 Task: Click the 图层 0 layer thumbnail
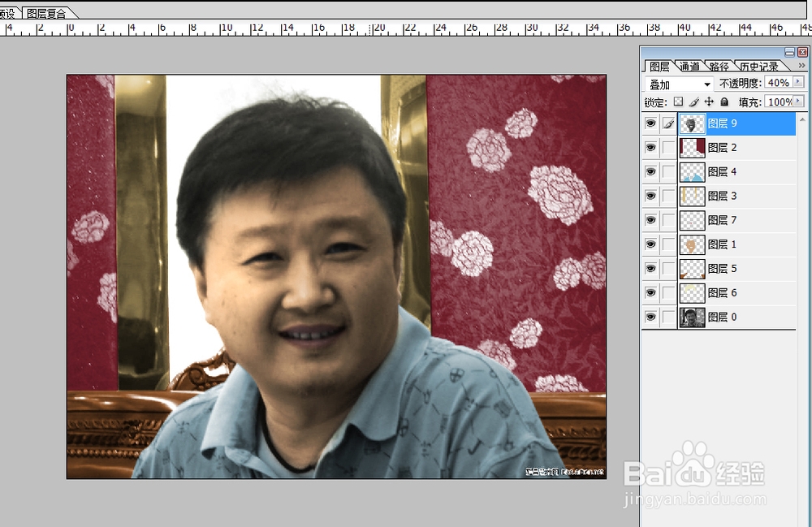[x=690, y=317]
